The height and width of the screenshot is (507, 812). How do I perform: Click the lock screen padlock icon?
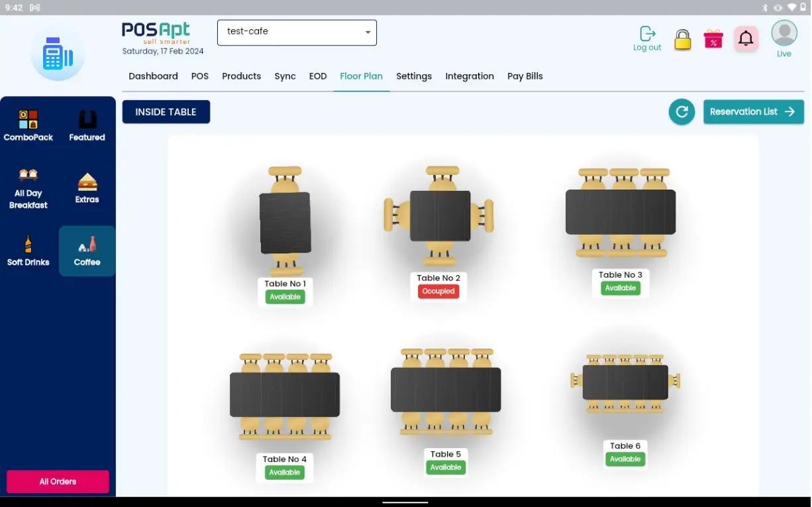(682, 40)
